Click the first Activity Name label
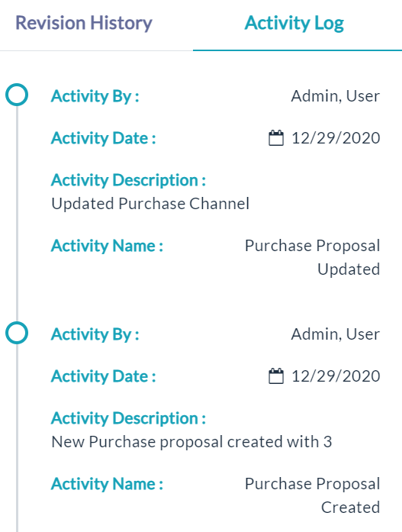Image resolution: width=402 pixels, height=532 pixels. 107,246
